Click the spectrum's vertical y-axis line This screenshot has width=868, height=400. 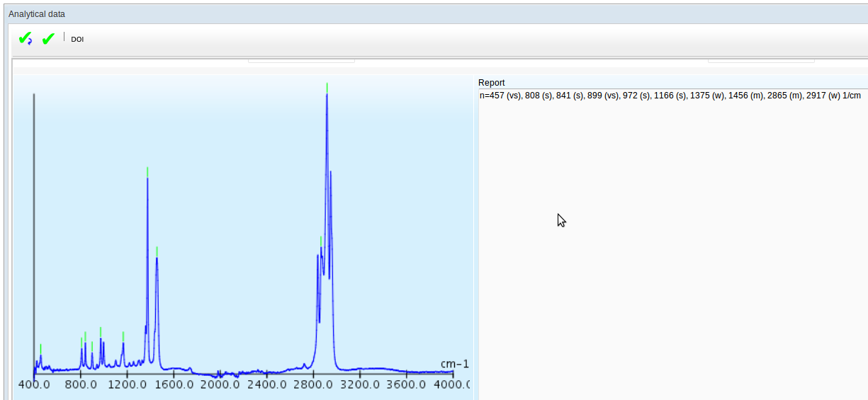tap(34, 212)
